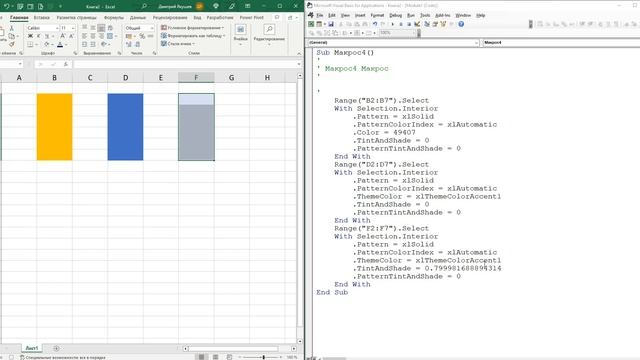640x360 pixels.
Task: Click the Design Mode icon in VBA toolbar
Action: 417,24
